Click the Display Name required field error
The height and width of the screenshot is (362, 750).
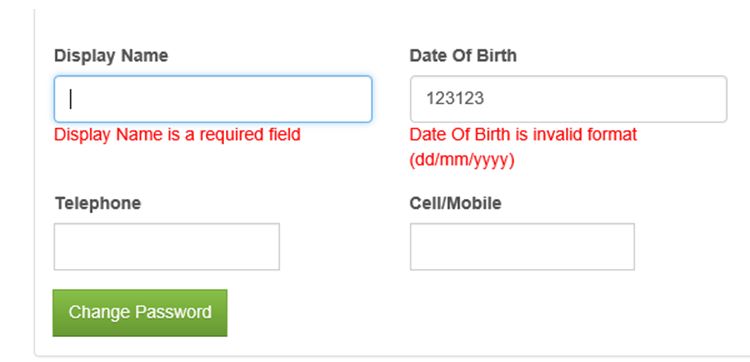177,135
